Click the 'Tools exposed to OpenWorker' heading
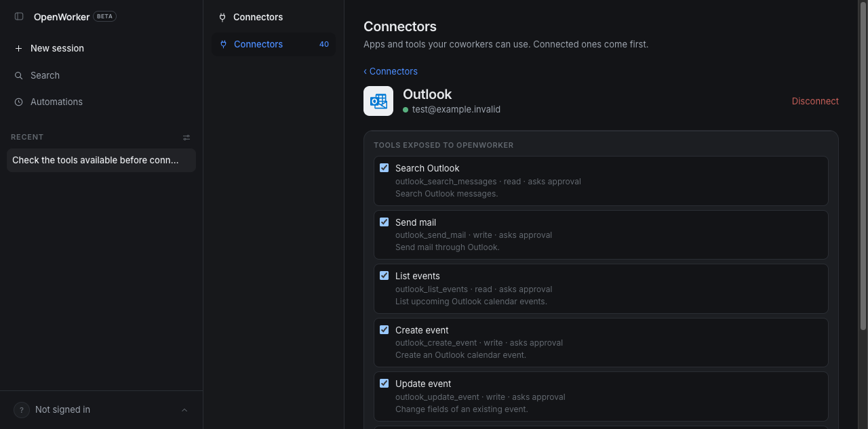 [443, 145]
